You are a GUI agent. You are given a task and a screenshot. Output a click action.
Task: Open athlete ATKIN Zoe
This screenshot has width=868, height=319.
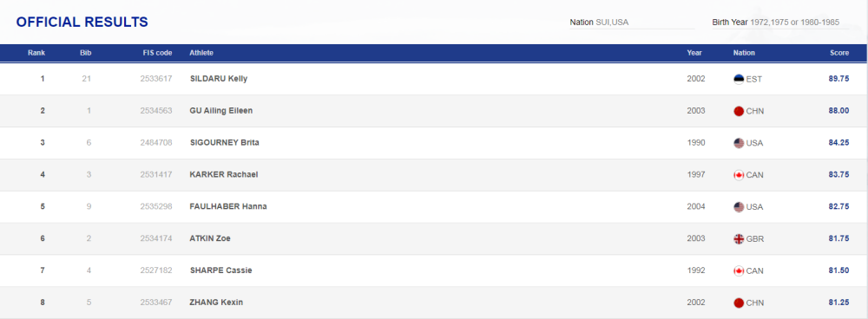pyautogui.click(x=210, y=239)
